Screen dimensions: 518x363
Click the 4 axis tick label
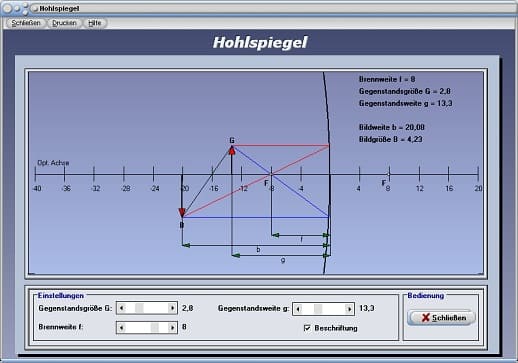point(359,189)
